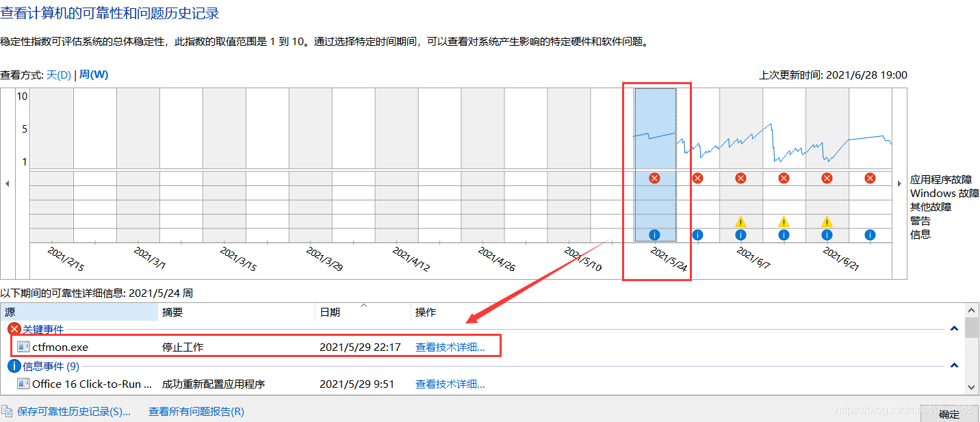980x422 pixels.
Task: Switch view to Days (天(D))
Action: (58, 75)
